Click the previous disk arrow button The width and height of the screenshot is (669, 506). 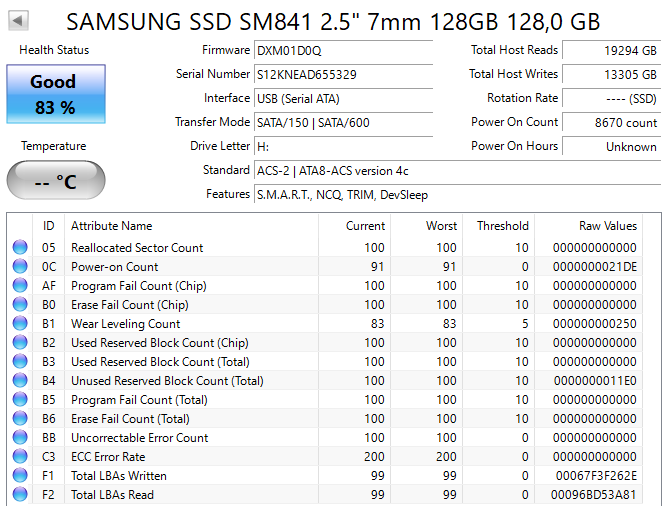[x=19, y=21]
